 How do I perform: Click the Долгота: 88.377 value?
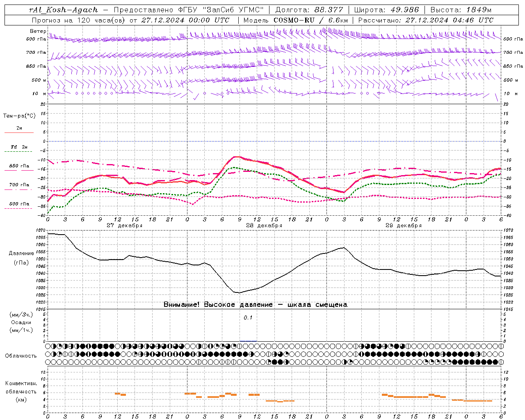pos(308,10)
